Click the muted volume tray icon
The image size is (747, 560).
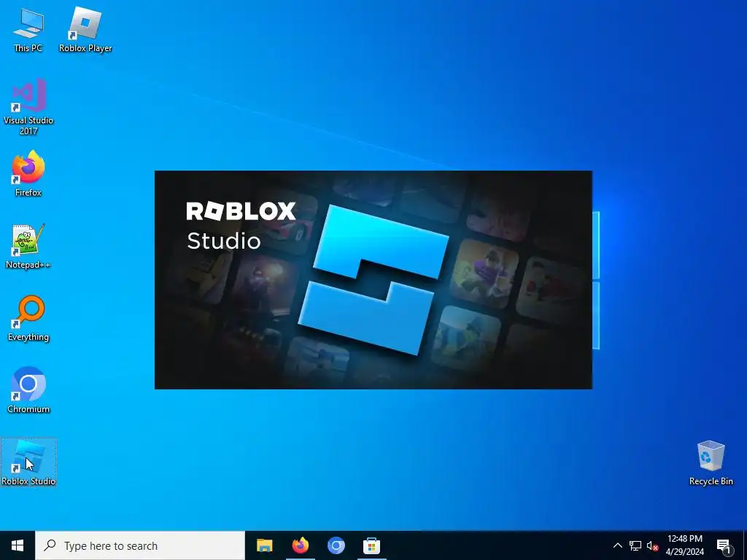coord(652,545)
